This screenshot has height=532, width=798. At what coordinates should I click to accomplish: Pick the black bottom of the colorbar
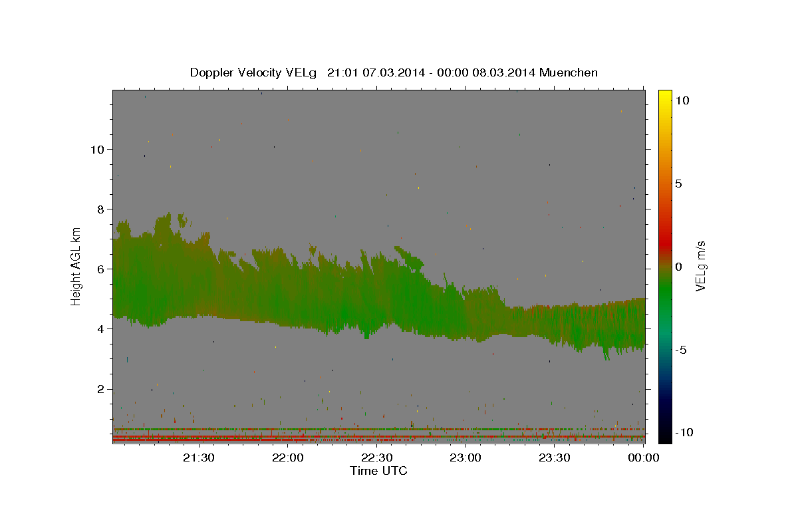(664, 436)
